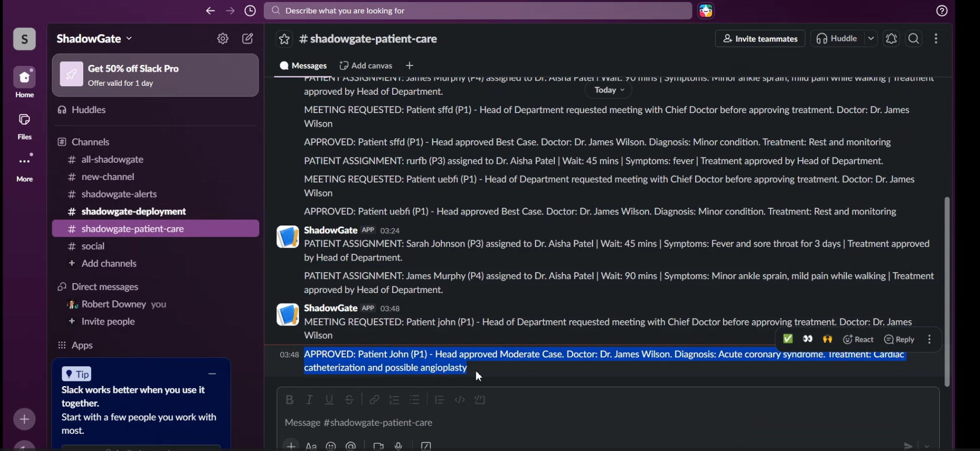Open Huddles in the sidebar

click(x=155, y=110)
